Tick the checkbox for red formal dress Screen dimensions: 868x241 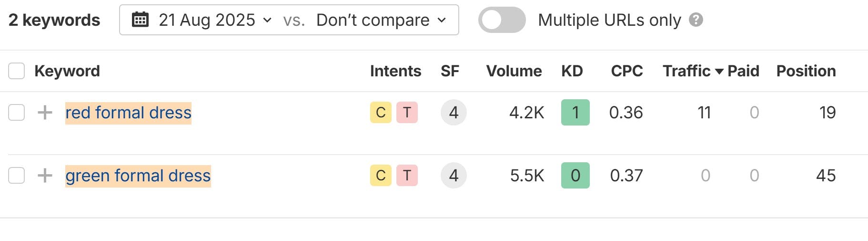click(17, 113)
